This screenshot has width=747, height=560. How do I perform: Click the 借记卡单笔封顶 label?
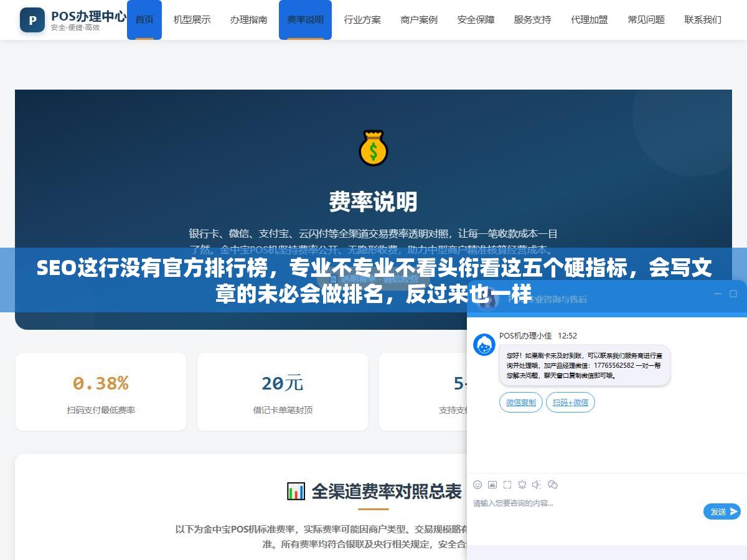pyautogui.click(x=283, y=410)
